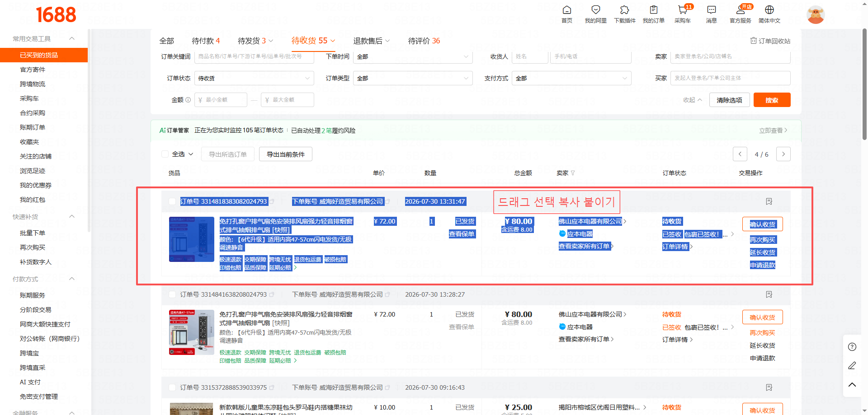Click the 最小金额 input field
The image size is (868, 415).
(x=221, y=100)
